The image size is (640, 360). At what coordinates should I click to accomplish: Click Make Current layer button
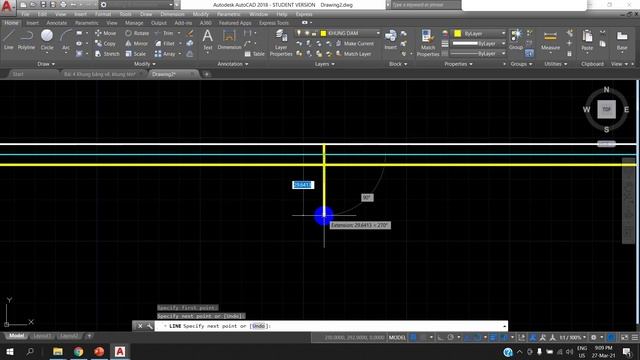click(x=355, y=43)
